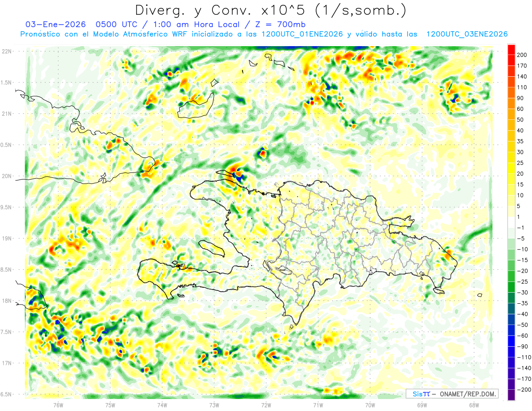Screen dimensions: 532x411
Task: Click the bottom dark purple color-scale swatch
Action: click(511, 395)
